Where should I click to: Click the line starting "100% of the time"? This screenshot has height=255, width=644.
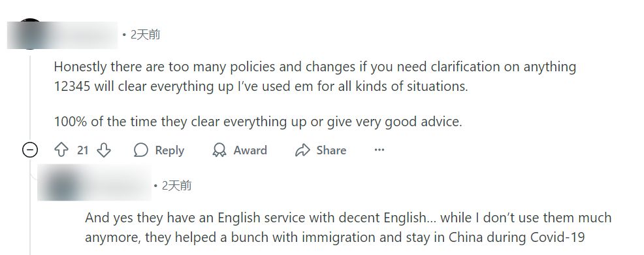[258, 122]
